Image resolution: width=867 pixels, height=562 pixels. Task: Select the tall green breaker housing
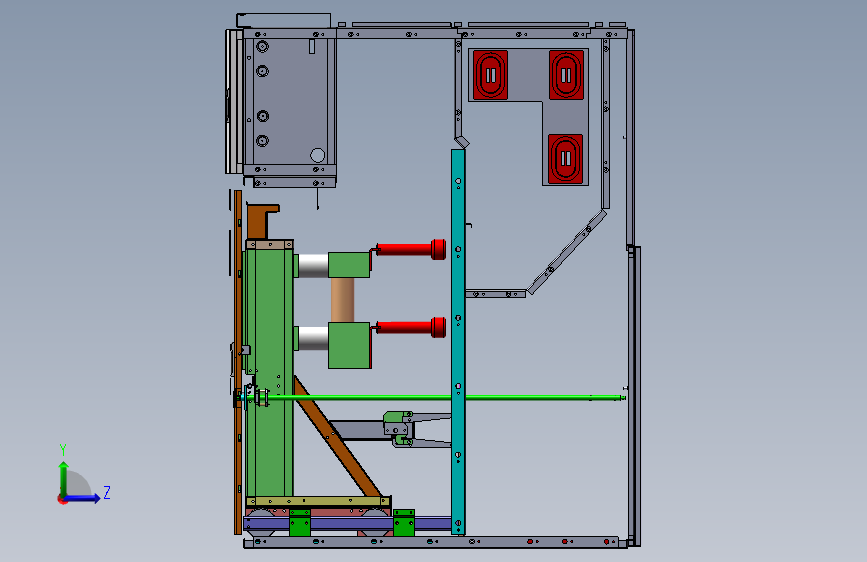(x=269, y=373)
